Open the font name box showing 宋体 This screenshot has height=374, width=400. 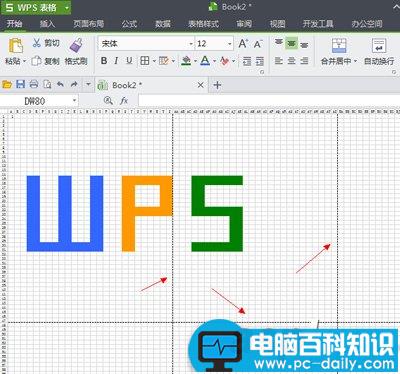(146, 44)
